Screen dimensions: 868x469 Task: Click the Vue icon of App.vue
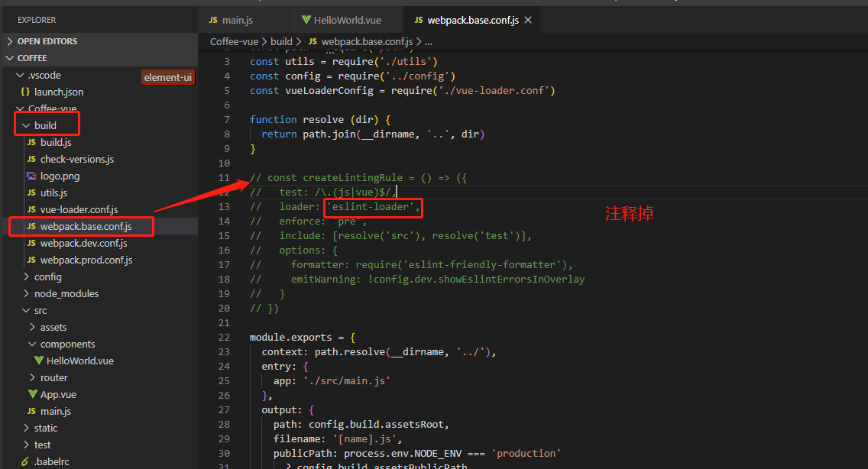pyautogui.click(x=33, y=394)
